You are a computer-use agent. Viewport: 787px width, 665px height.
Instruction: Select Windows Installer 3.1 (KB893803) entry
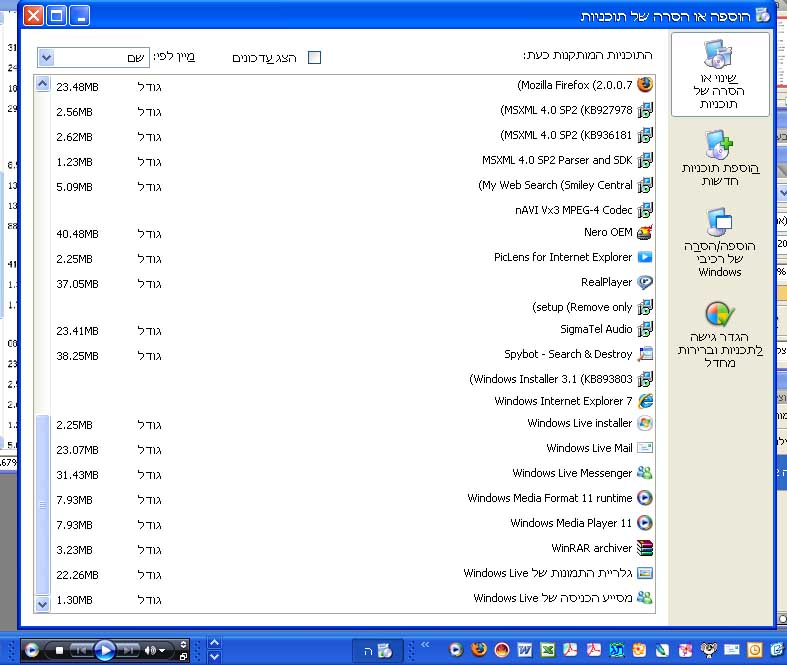[551, 379]
